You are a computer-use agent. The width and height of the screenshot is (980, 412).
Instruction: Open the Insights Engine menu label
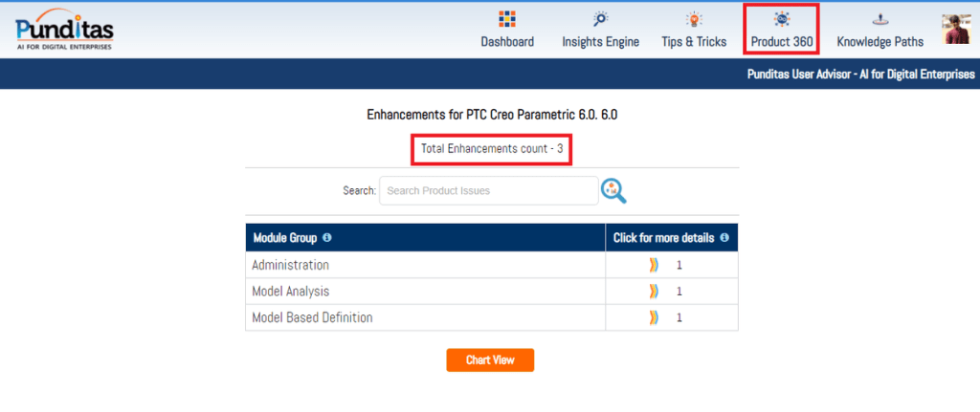[600, 42]
